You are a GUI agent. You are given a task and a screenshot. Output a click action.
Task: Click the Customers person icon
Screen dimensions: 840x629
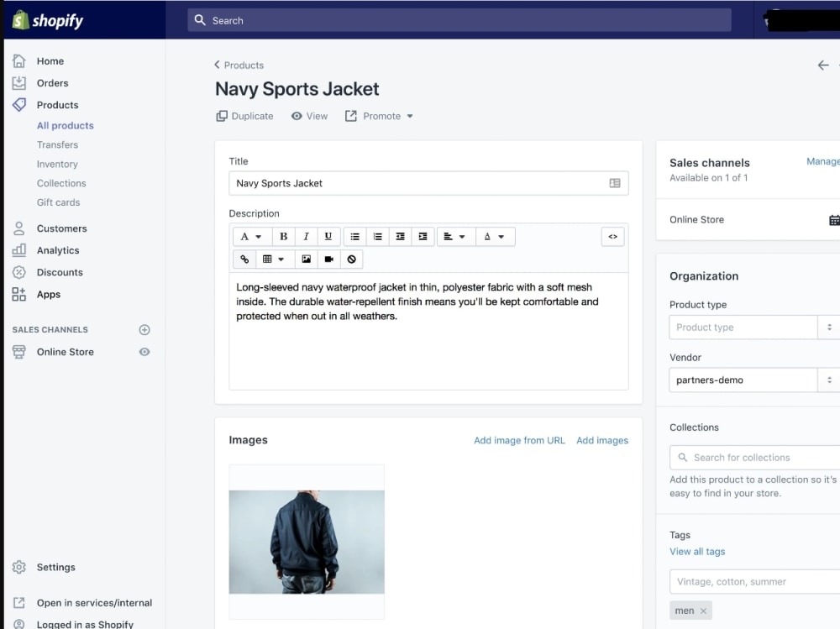point(18,228)
